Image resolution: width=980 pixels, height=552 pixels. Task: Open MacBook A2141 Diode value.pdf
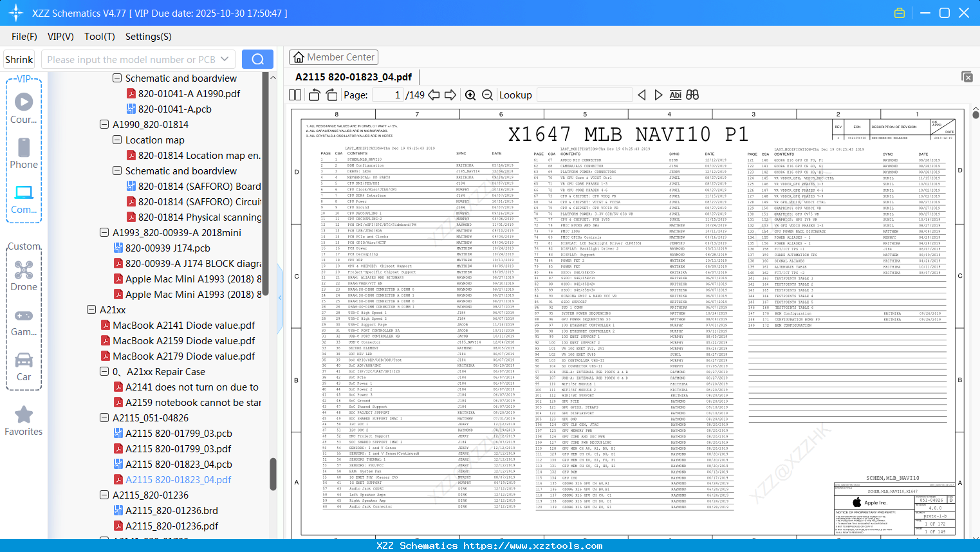pos(178,325)
